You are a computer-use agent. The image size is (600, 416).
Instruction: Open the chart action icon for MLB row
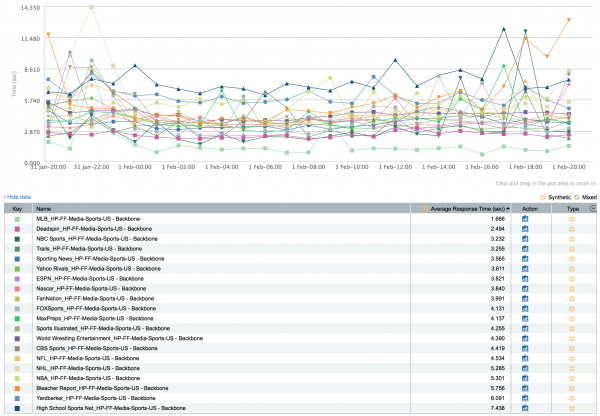(525, 219)
